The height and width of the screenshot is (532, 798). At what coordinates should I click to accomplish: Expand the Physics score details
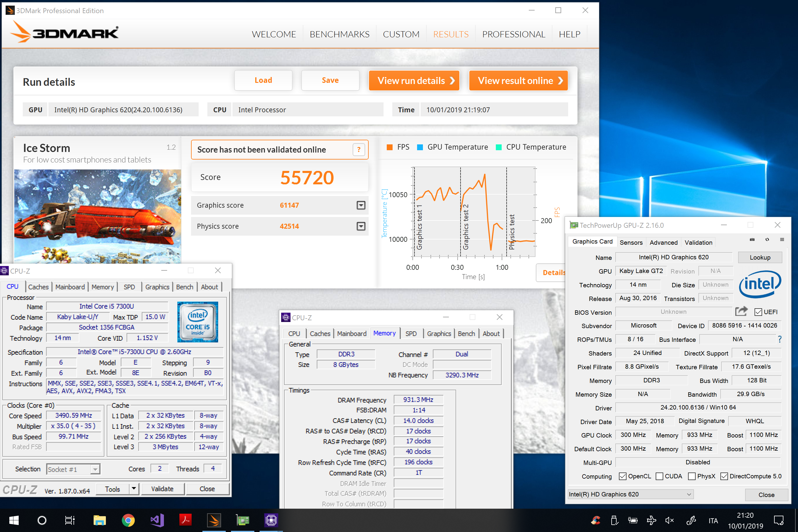pos(361,226)
